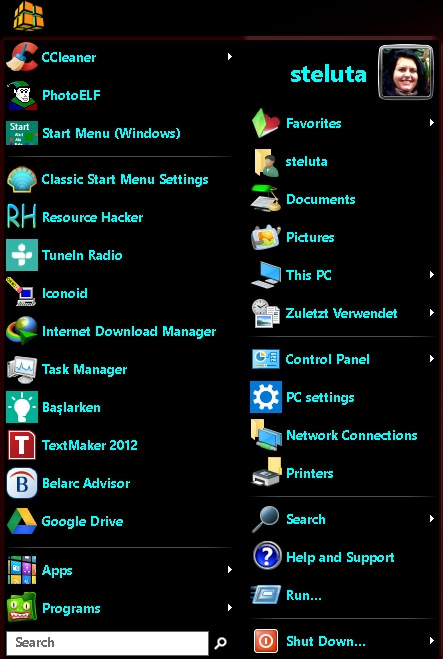Open Shut Down options arrow
Screen dimensions: 443x659
[431, 641]
